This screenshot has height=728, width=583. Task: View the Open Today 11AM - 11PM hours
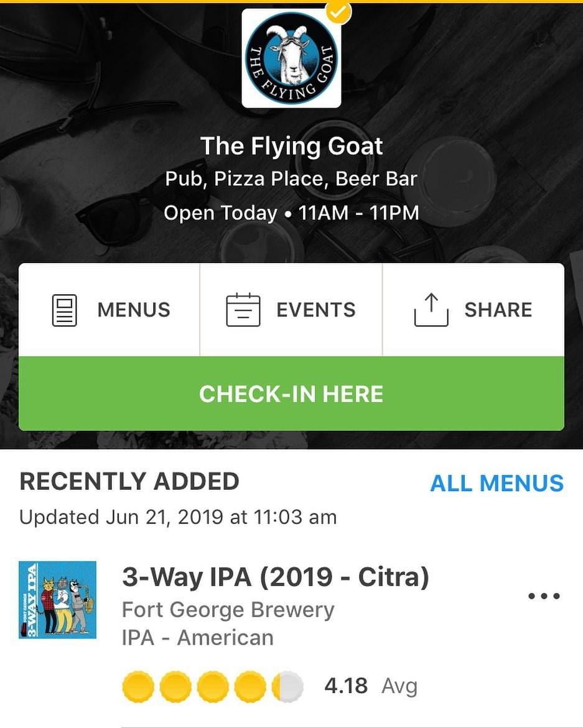[291, 213]
